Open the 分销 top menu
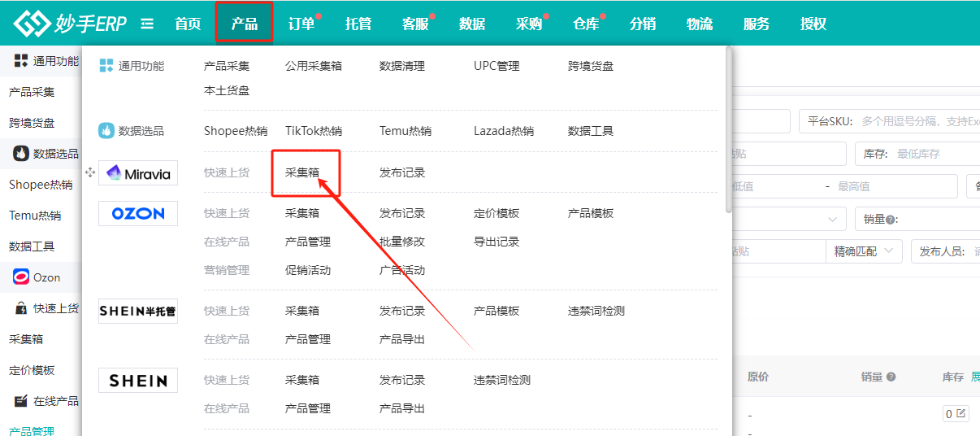The image size is (980, 436). pos(643,24)
